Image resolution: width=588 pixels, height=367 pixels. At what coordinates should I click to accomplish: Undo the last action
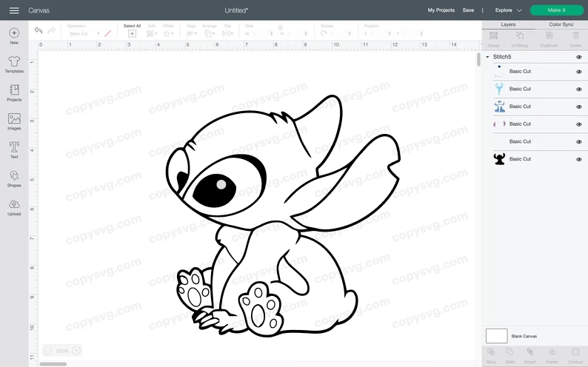pyautogui.click(x=39, y=30)
